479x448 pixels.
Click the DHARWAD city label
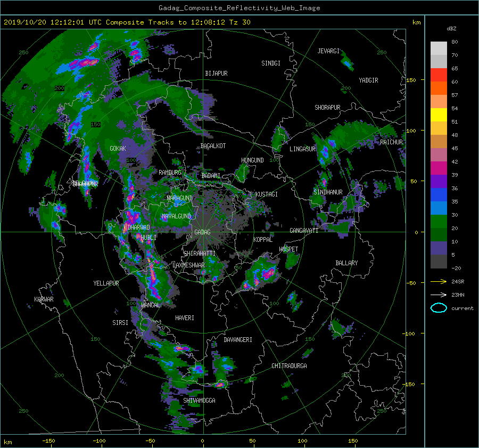click(138, 227)
